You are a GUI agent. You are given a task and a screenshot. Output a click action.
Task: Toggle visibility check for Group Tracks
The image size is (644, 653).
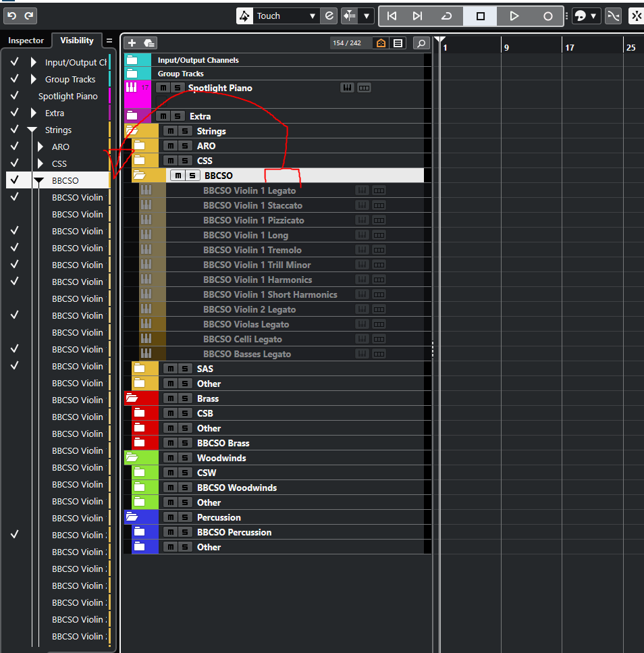click(15, 78)
